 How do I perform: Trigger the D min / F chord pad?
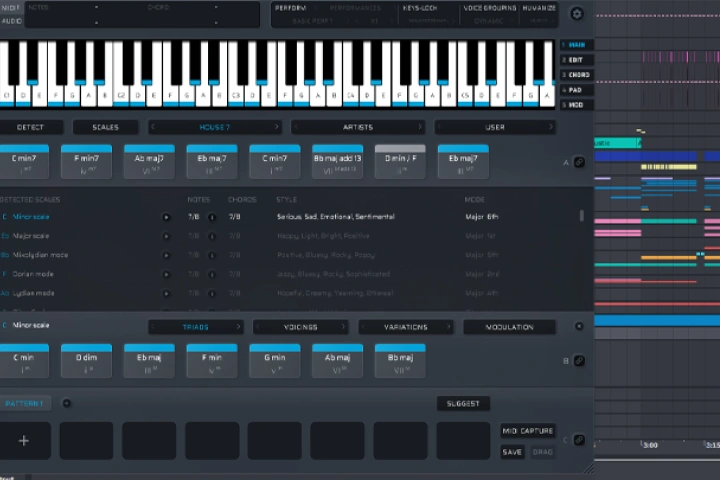(400, 162)
